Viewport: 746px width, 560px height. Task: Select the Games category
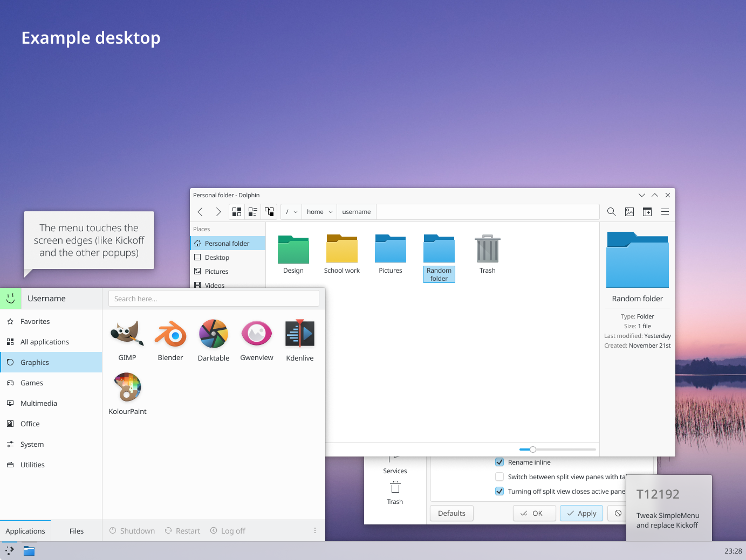[x=32, y=383]
